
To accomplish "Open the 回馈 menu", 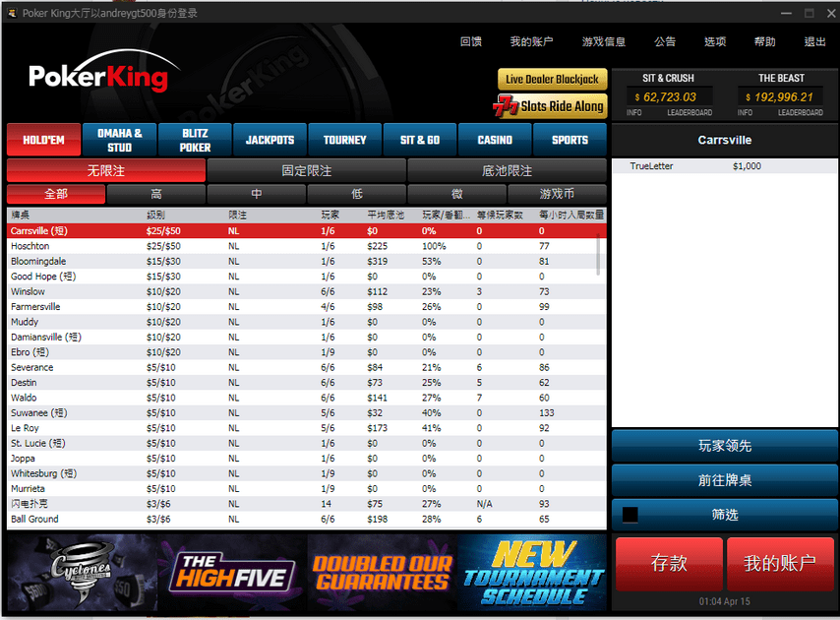I will click(471, 41).
